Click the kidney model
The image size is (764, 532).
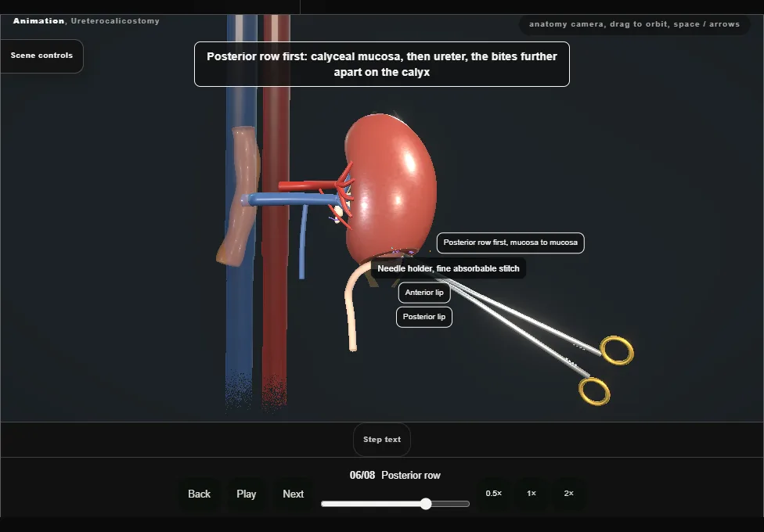click(x=391, y=188)
